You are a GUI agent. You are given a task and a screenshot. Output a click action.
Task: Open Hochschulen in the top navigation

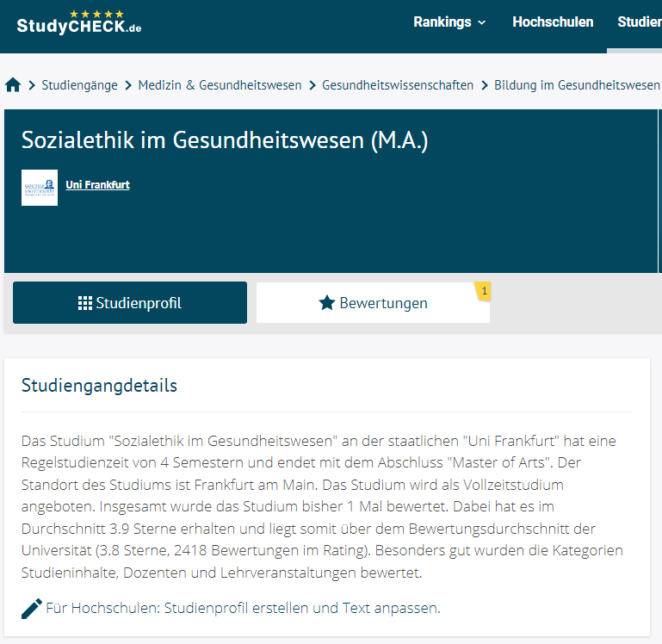tap(553, 22)
